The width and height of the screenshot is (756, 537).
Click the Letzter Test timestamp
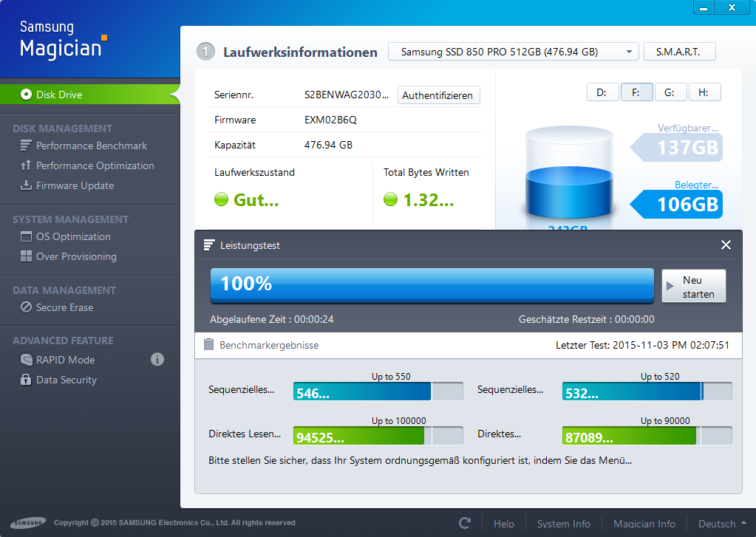[x=643, y=345]
